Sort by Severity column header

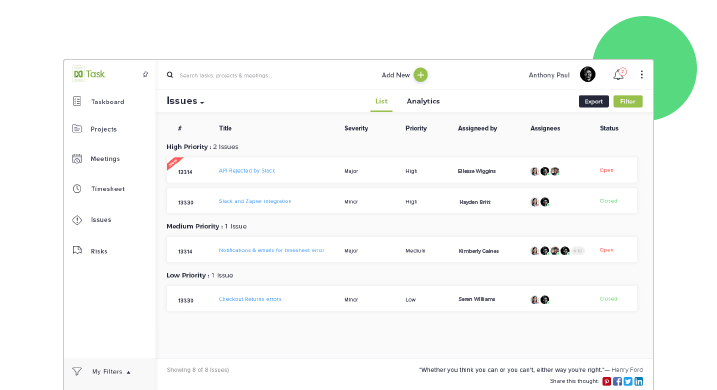pyautogui.click(x=356, y=128)
